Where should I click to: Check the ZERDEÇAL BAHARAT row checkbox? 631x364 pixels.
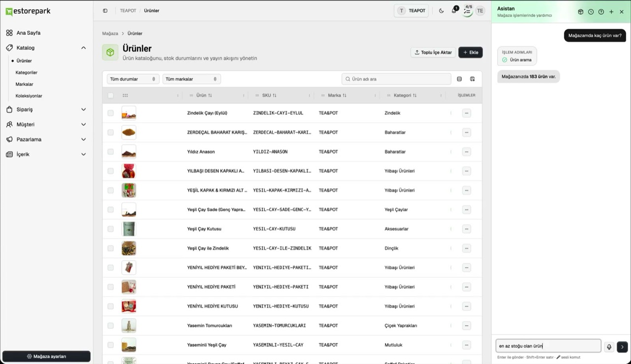110,132
